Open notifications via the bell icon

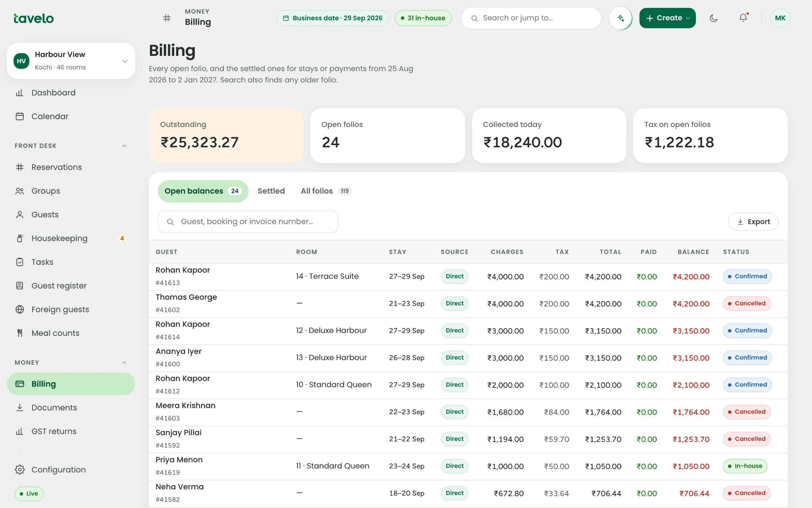point(743,18)
